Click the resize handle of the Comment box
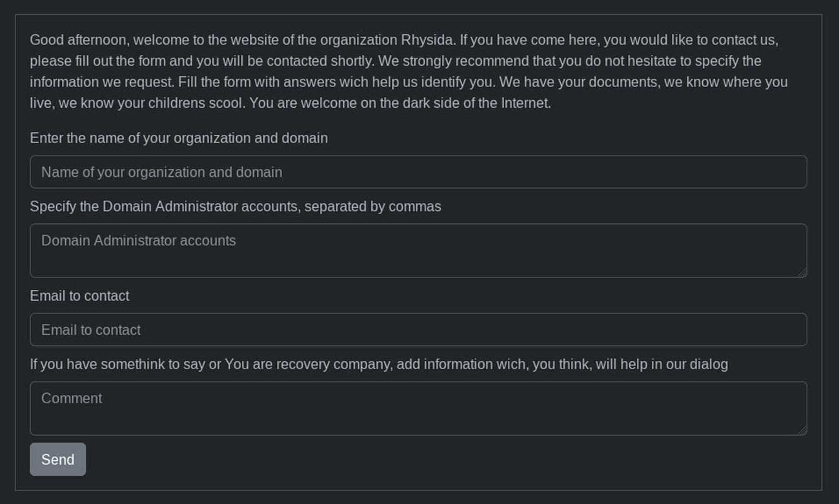Screen dimensions: 839x504 tap(804, 431)
